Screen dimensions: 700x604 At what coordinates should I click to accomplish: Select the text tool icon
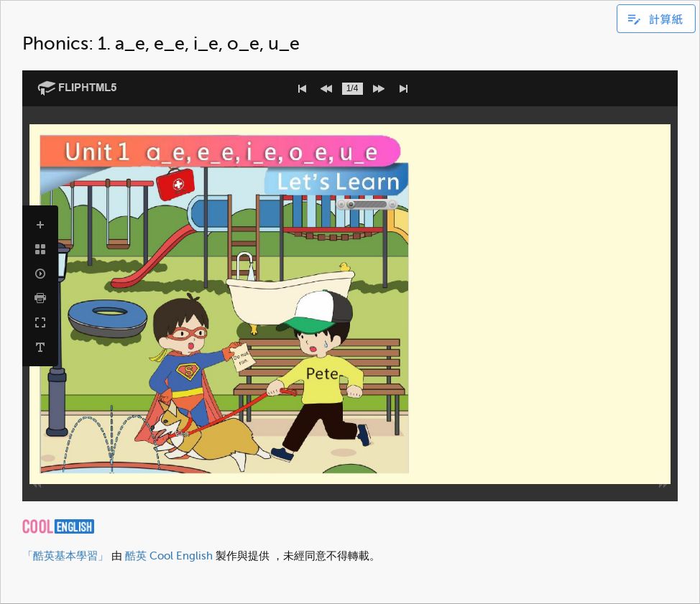pos(40,348)
